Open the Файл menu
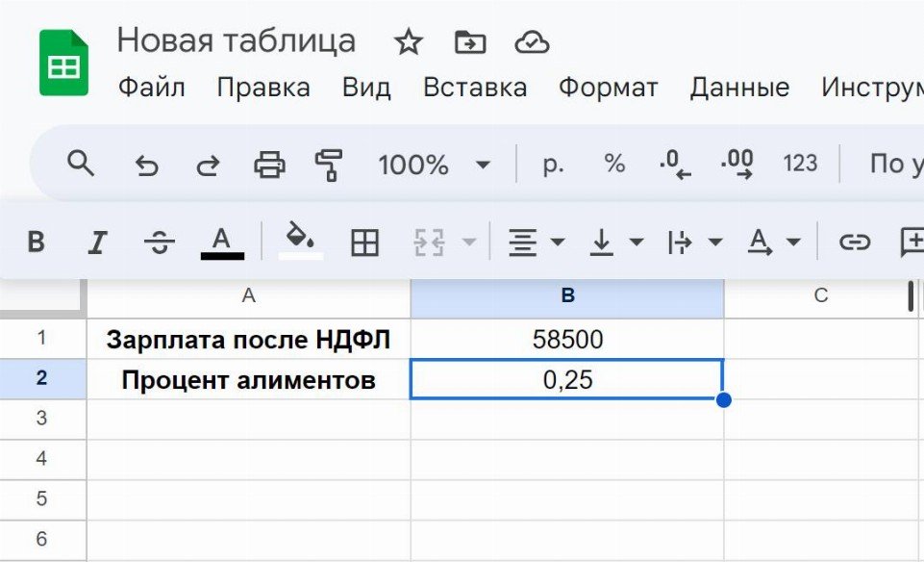924x562 pixels. point(151,88)
